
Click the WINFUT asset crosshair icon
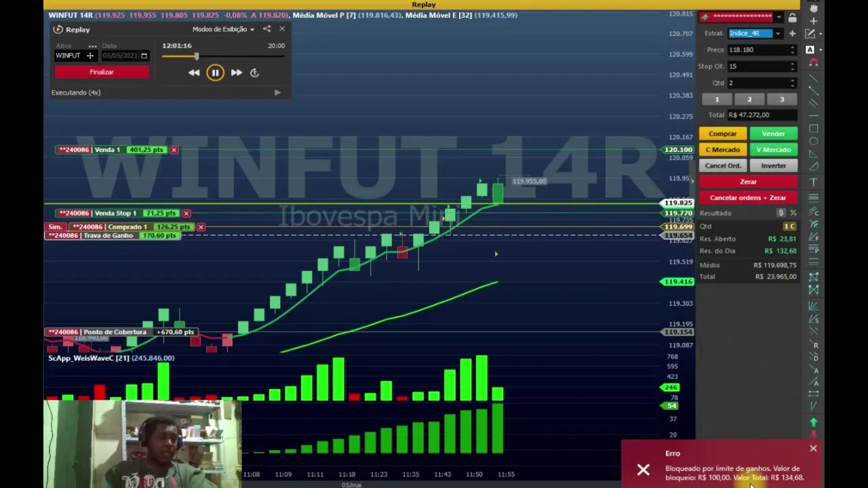(x=90, y=56)
